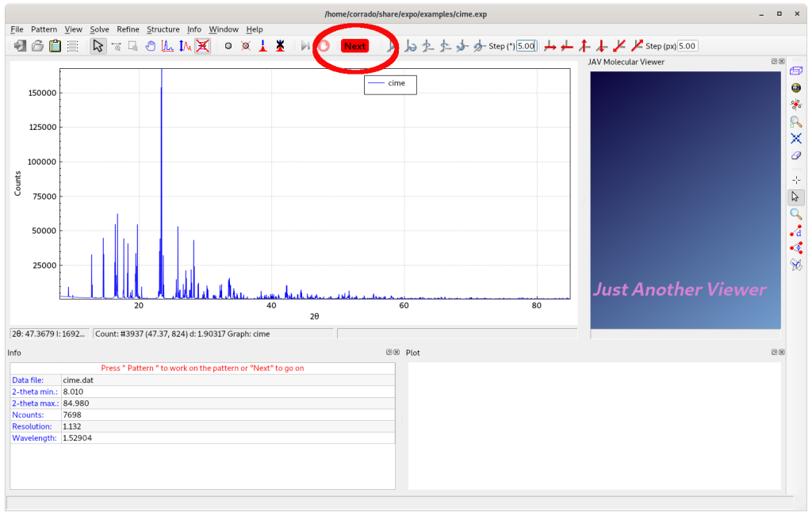The width and height of the screenshot is (812, 516).
Task: Close the JAV Molecular Viewer panel
Action: (781, 62)
